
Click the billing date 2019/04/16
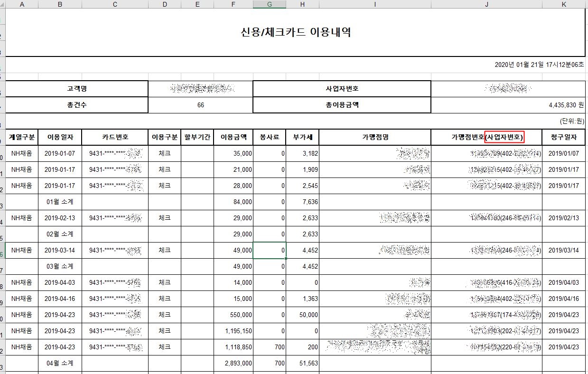click(563, 299)
